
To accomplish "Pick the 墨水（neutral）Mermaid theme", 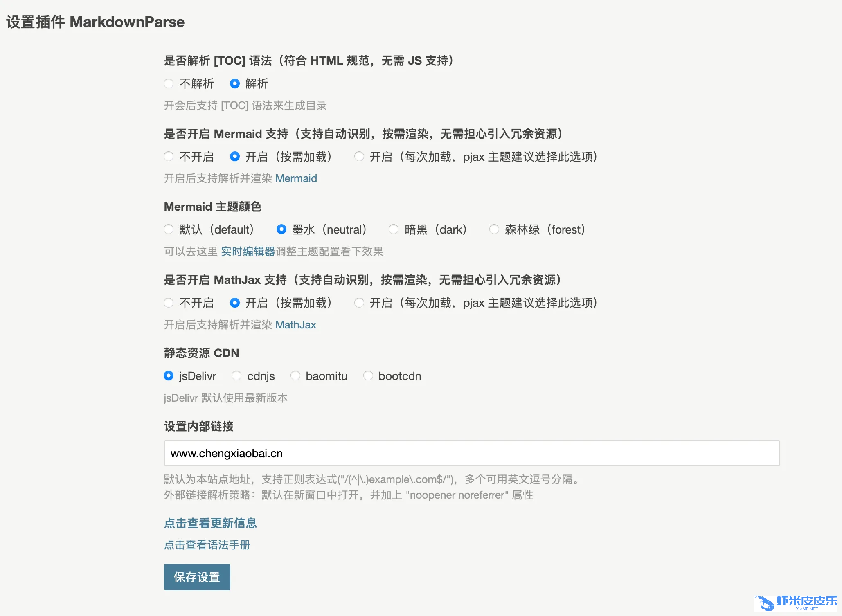I will 281,229.
